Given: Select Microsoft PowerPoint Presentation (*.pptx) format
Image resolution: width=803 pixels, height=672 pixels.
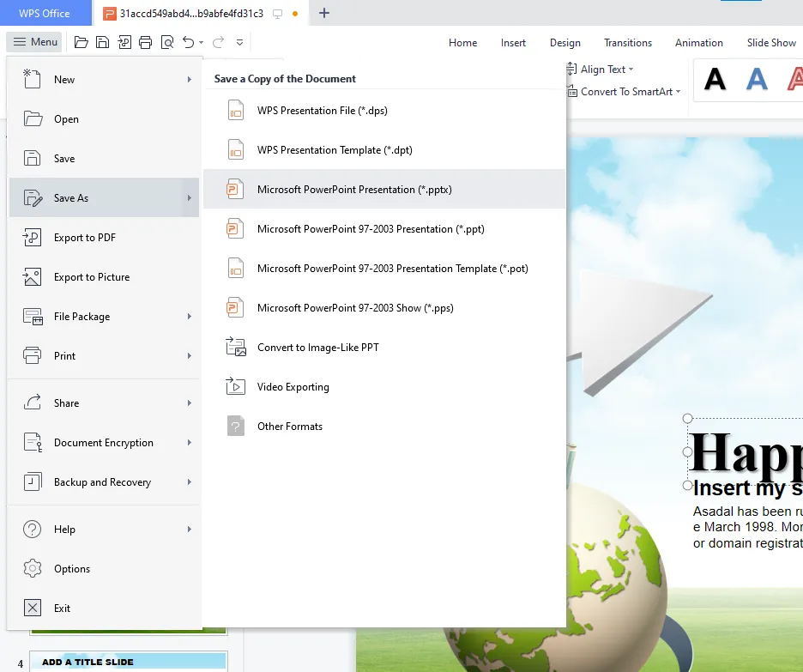Looking at the screenshot, I should pyautogui.click(x=353, y=190).
